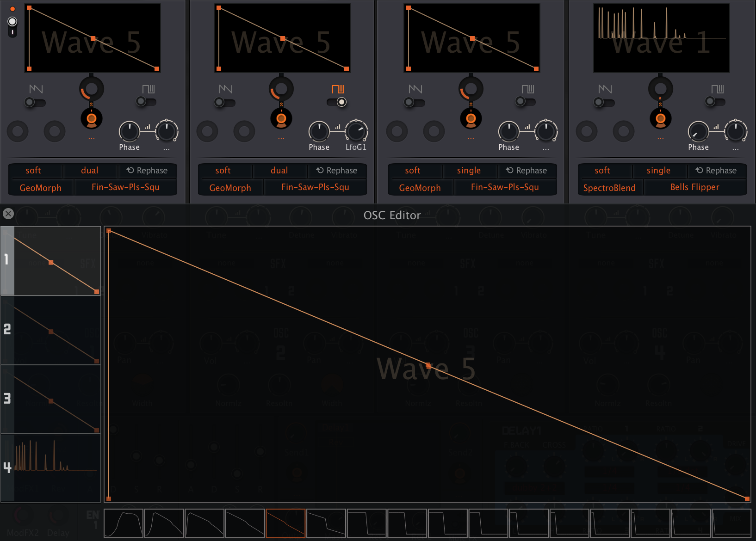Screen dimensions: 756x541
Task: Enable the saw wave switch on oscillator 2
Action: (225, 102)
